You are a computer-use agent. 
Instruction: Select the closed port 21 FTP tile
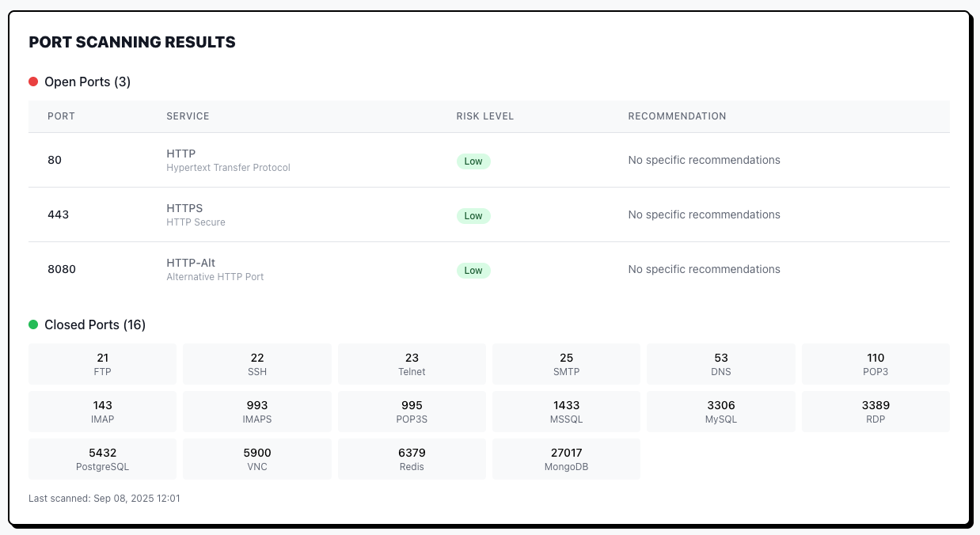coord(103,364)
